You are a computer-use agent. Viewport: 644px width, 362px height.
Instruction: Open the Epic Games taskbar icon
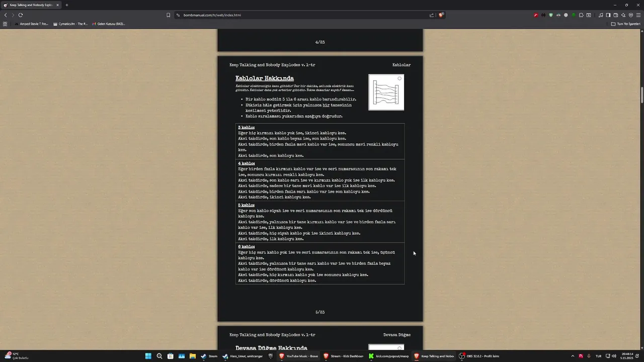(271, 356)
